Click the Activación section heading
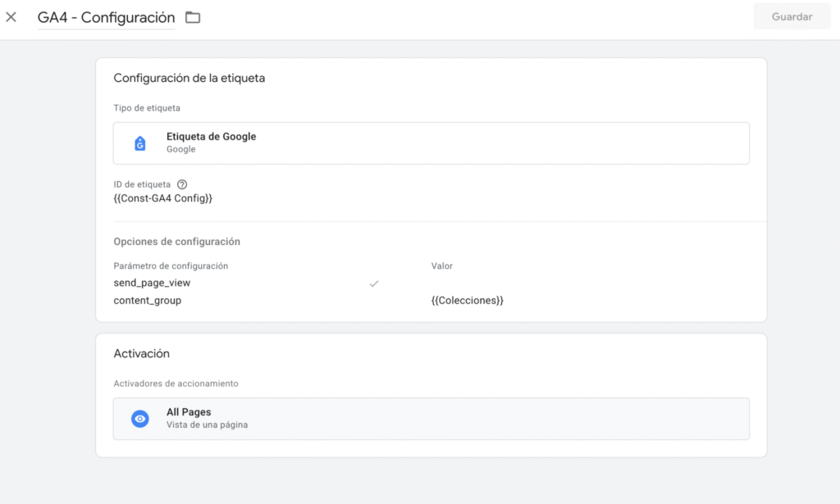 (141, 353)
